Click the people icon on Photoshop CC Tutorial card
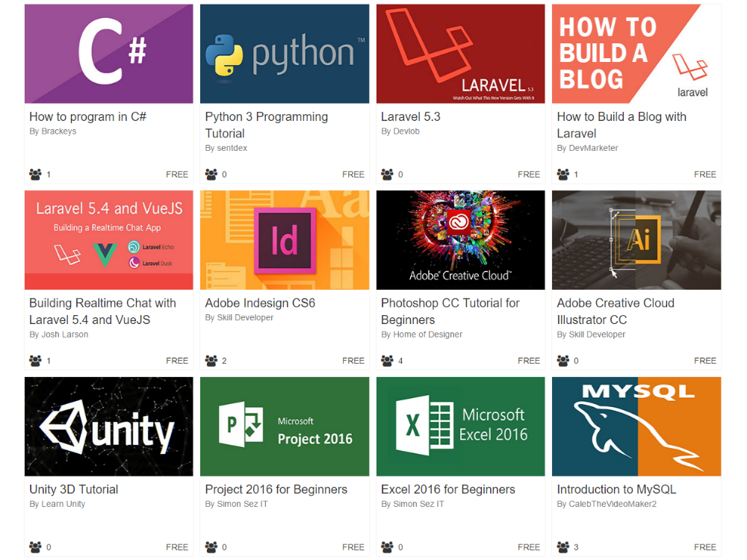The height and width of the screenshot is (560, 747). point(387,361)
